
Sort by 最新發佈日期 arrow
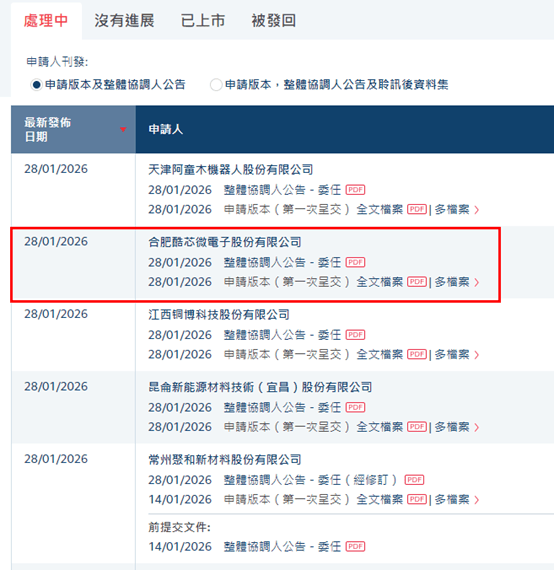pos(123,129)
